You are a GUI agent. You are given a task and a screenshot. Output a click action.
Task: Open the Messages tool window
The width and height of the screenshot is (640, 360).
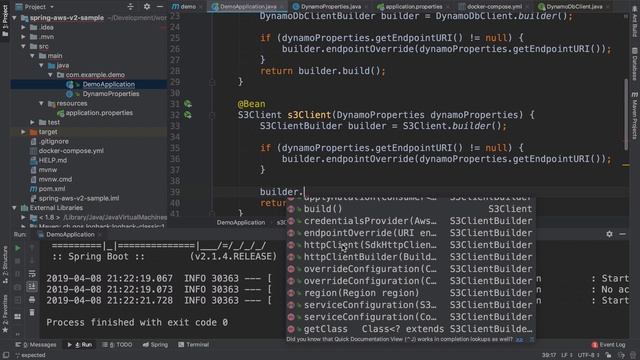tap(36, 345)
